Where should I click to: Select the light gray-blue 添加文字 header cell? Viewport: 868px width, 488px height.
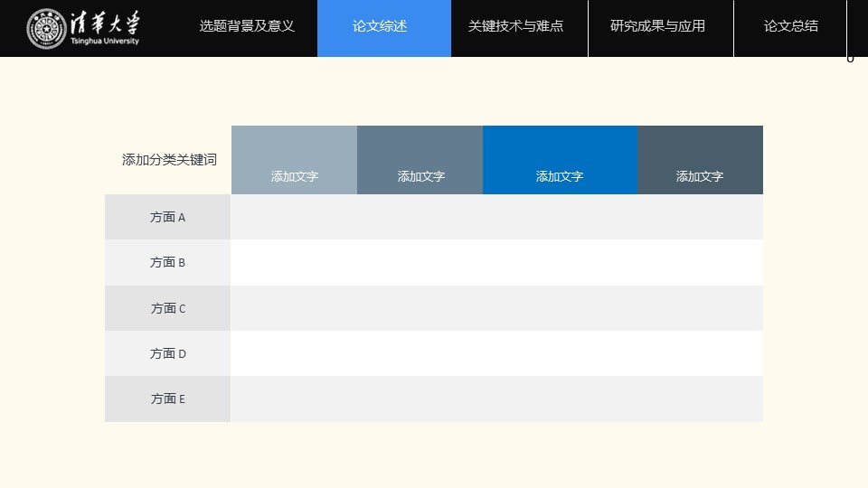pyautogui.click(x=294, y=160)
